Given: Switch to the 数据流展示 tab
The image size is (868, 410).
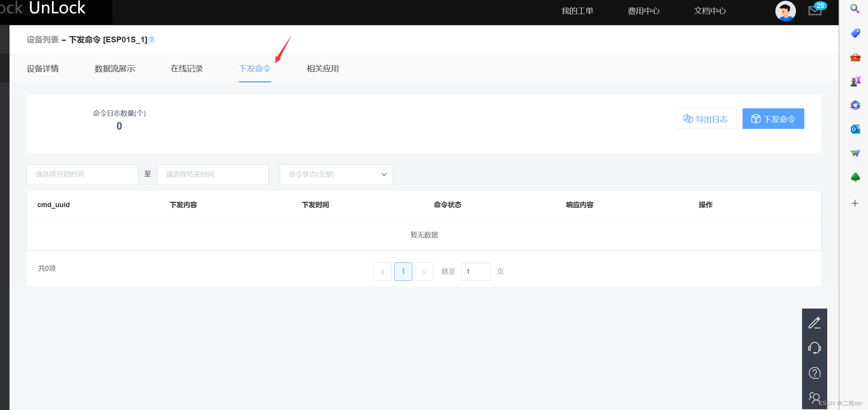Looking at the screenshot, I should click(x=115, y=69).
